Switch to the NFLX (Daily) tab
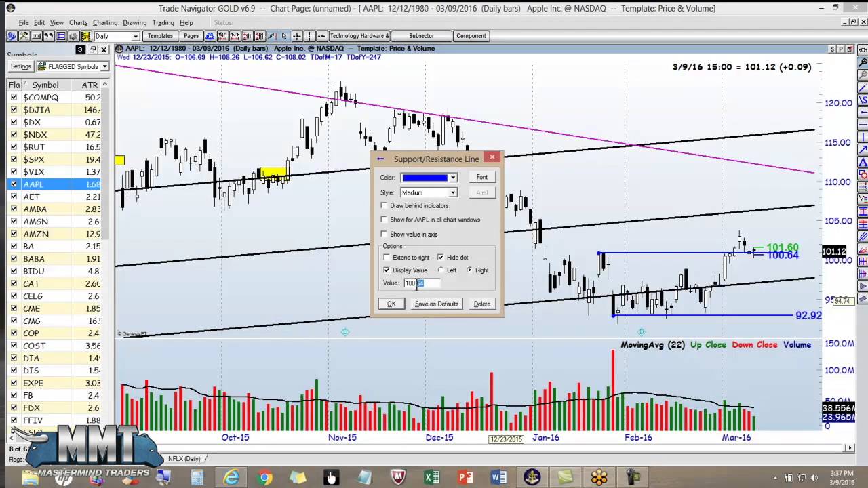This screenshot has height=488, width=868. point(183,459)
